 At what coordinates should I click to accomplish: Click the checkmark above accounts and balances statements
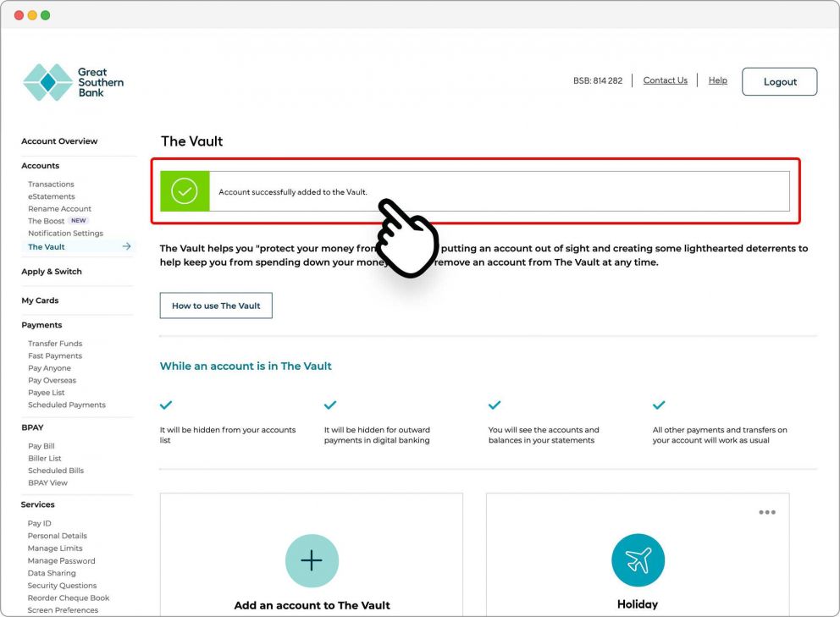(495, 405)
